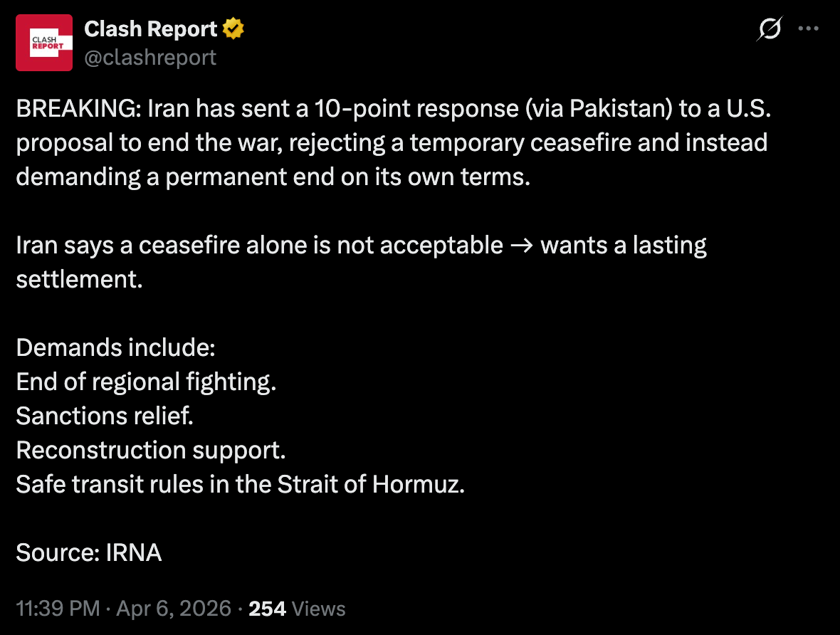Click the Views label
The width and height of the screenshot is (840, 635).
pyautogui.click(x=319, y=609)
